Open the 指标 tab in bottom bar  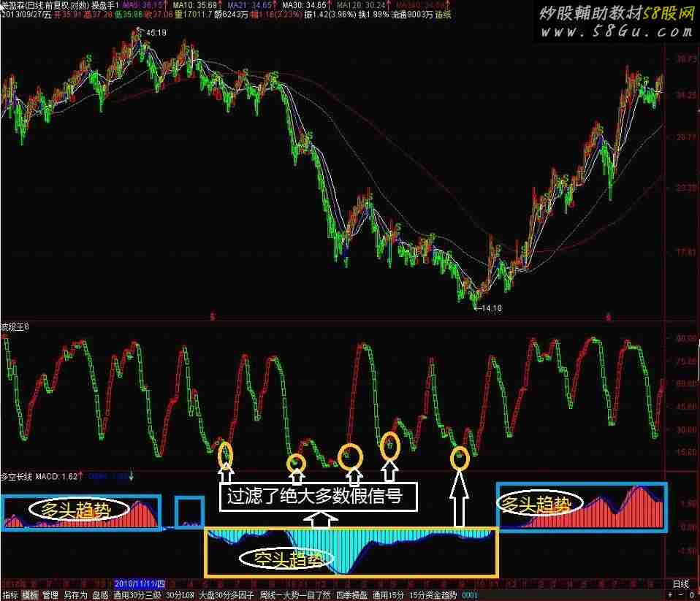click(x=9, y=595)
